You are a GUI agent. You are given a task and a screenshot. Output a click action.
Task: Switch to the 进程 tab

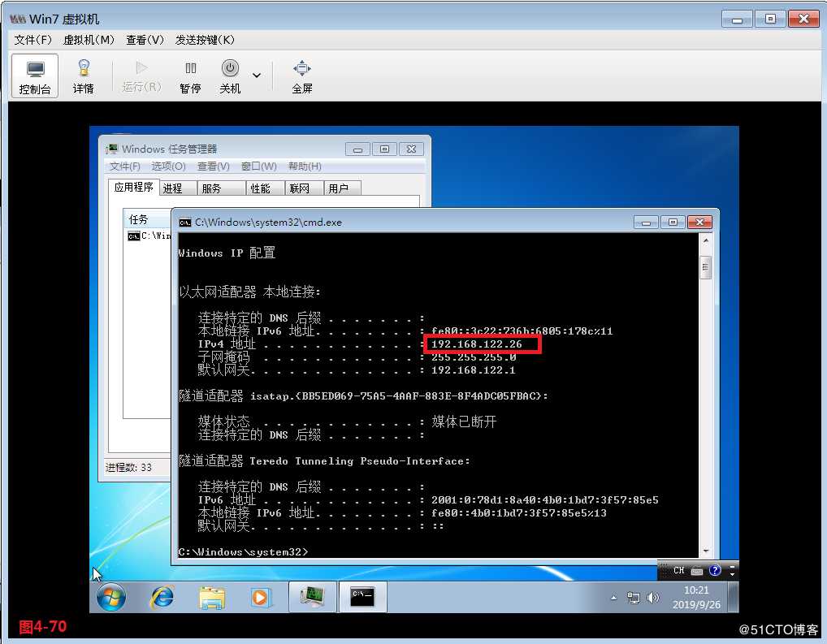point(178,188)
